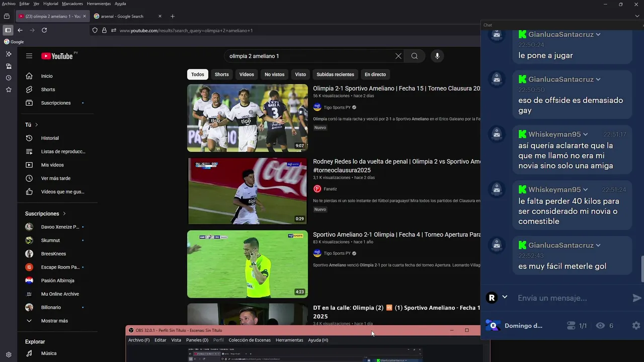Open dropdown beside Whiskeyman95 22:51:17 message
Screen dimensions: 644x362
[586, 134]
